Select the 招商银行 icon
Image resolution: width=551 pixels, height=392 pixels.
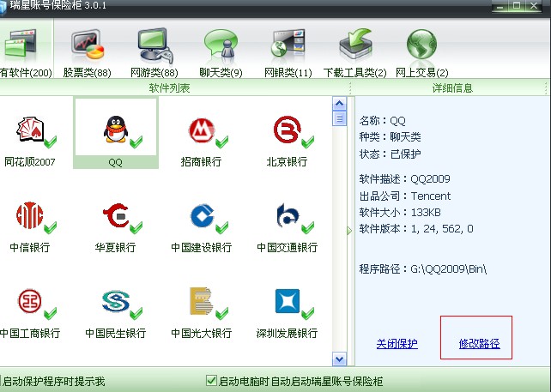201,130
